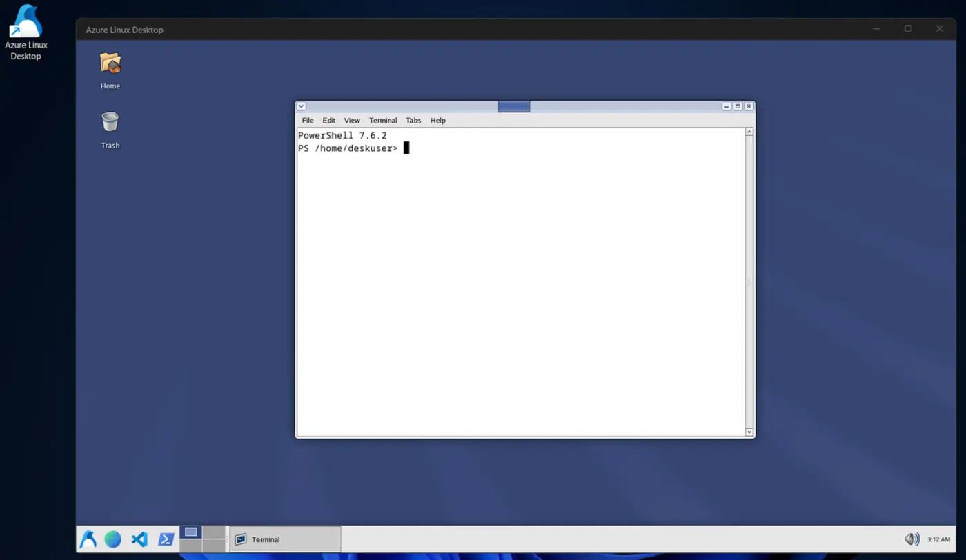The image size is (966, 560).
Task: Open the Terminal window menu arrow button
Action: click(301, 106)
